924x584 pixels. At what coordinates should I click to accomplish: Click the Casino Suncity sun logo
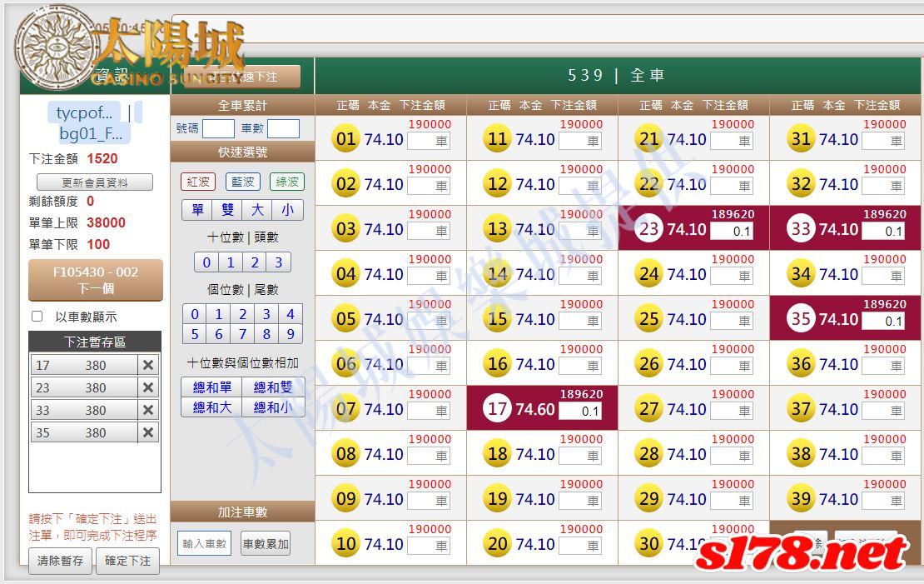coord(56,48)
